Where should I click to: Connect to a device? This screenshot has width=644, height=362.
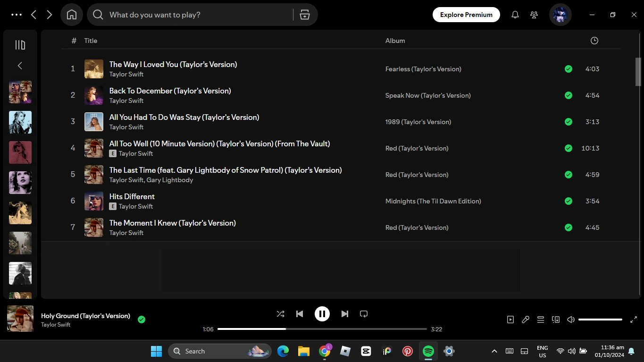(556, 320)
